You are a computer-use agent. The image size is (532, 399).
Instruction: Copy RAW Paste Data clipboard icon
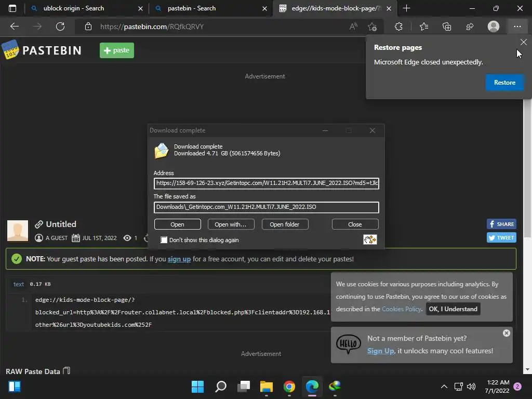click(66, 370)
